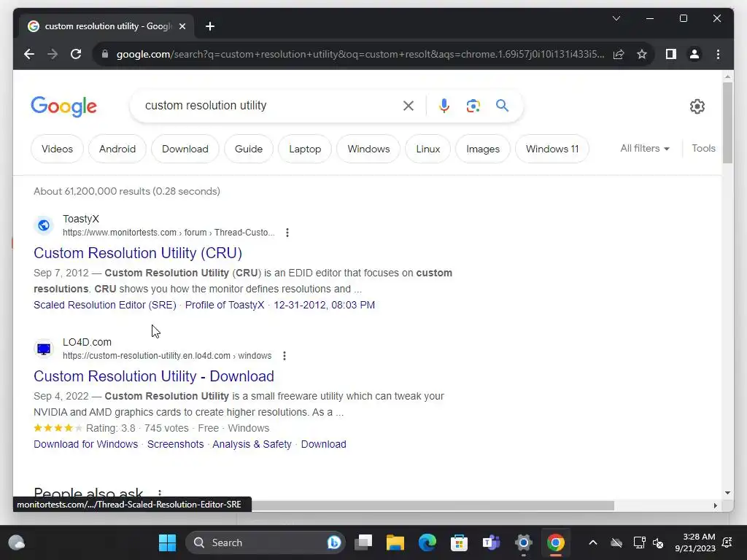
Task: Filter results by Android
Action: click(x=117, y=149)
